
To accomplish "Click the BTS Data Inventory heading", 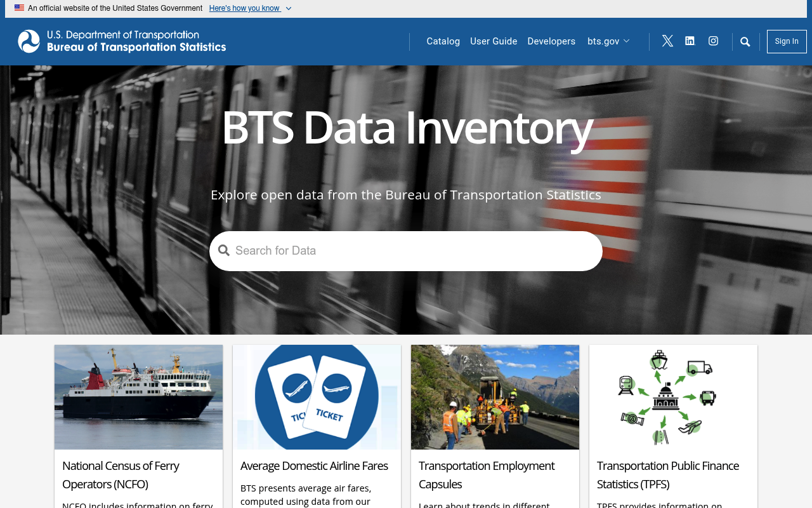I will (407, 128).
